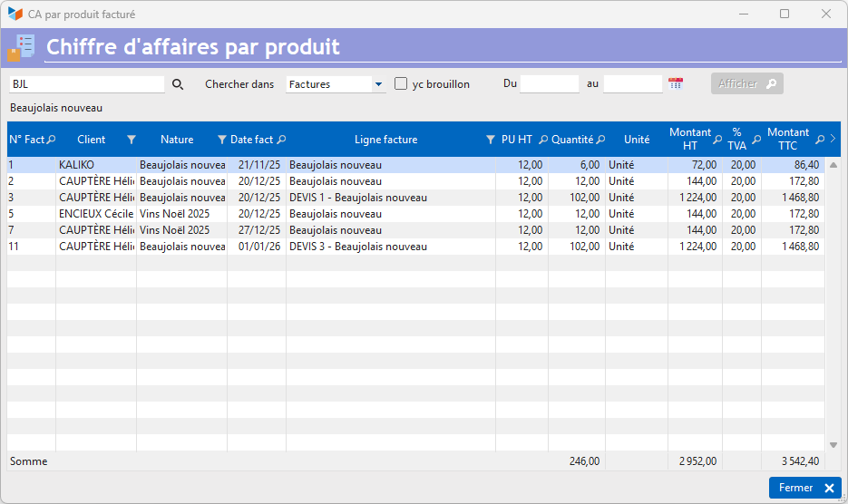Viewport: 848px width, 504px height.
Task: Select the invoice row for ENCIEUX Cécile
Action: [x=272, y=214]
